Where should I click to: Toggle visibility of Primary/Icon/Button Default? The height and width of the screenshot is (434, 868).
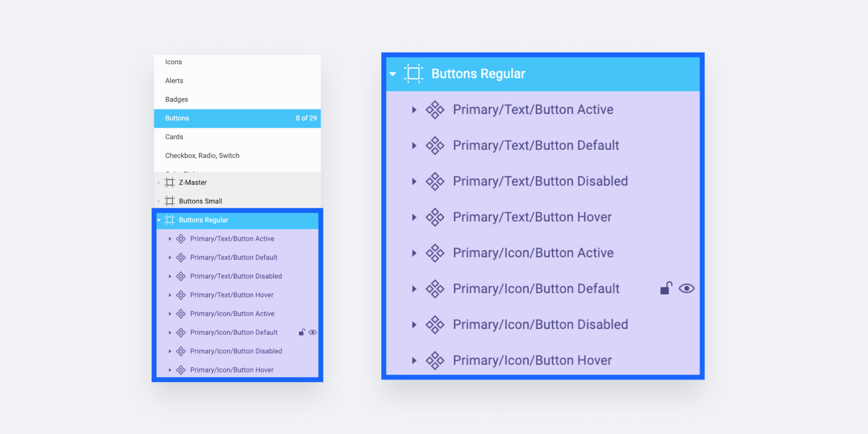pyautogui.click(x=312, y=332)
